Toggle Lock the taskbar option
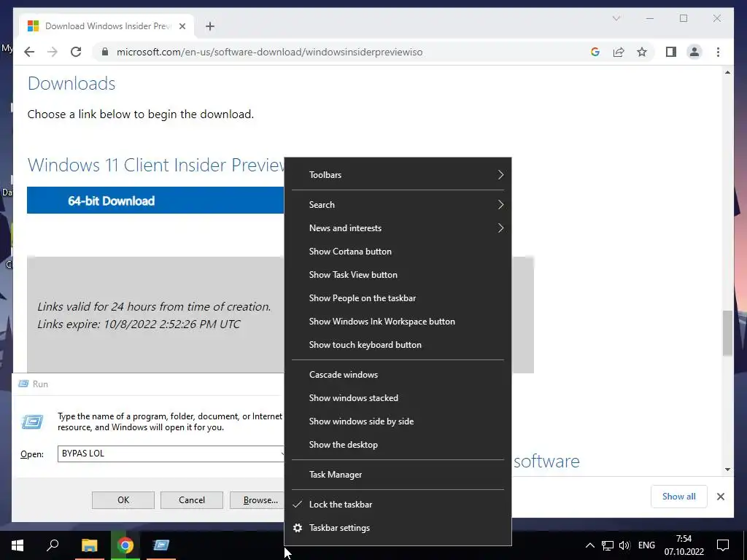 [398, 505]
